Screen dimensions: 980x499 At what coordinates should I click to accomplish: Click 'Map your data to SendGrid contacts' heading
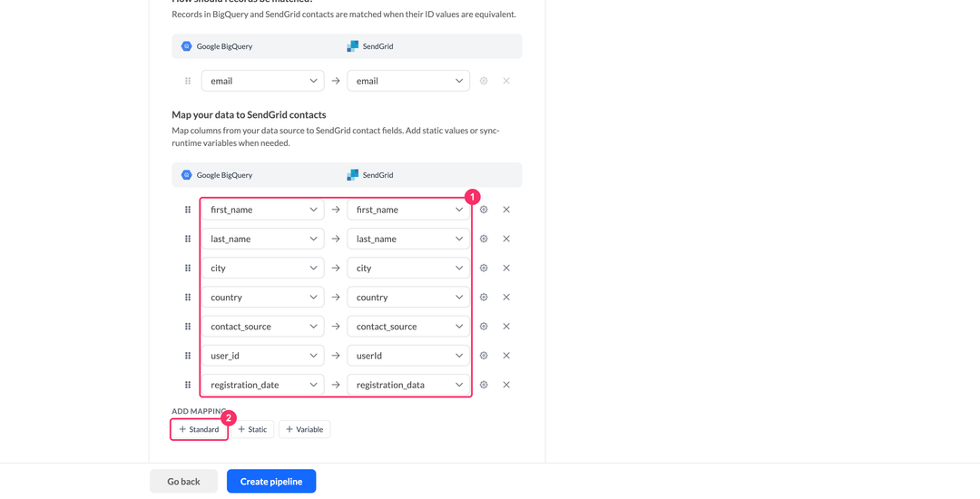[249, 115]
